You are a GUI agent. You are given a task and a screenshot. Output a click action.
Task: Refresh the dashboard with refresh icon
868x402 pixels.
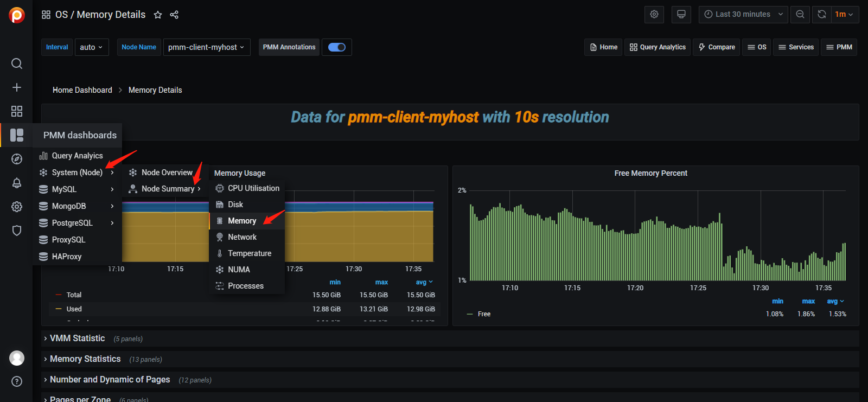822,15
